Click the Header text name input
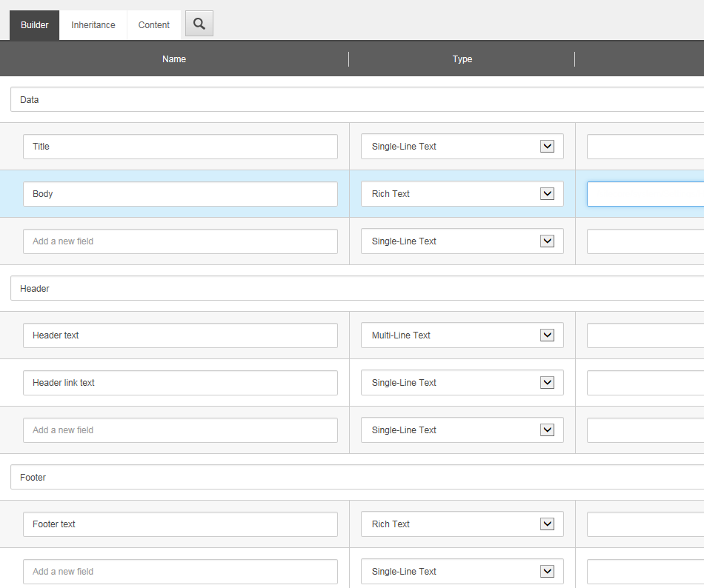This screenshot has width=704, height=588. pos(180,335)
